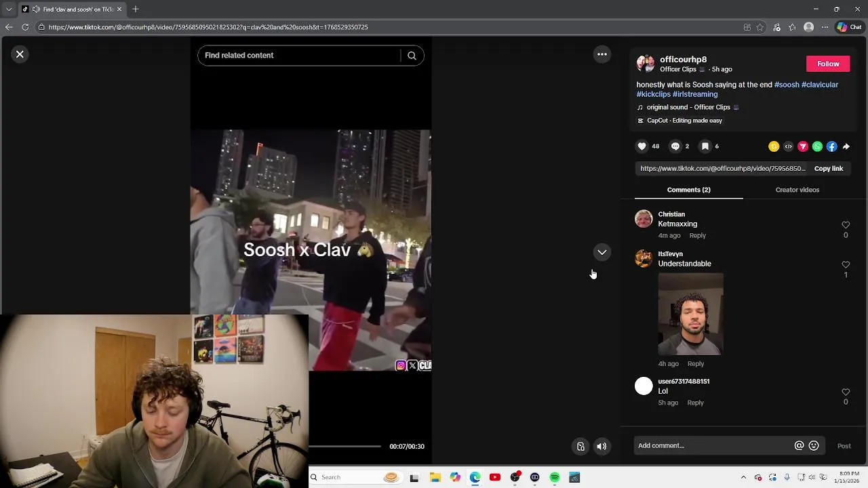Open CapCut Editing made easy link
The image size is (868, 488).
point(680,121)
